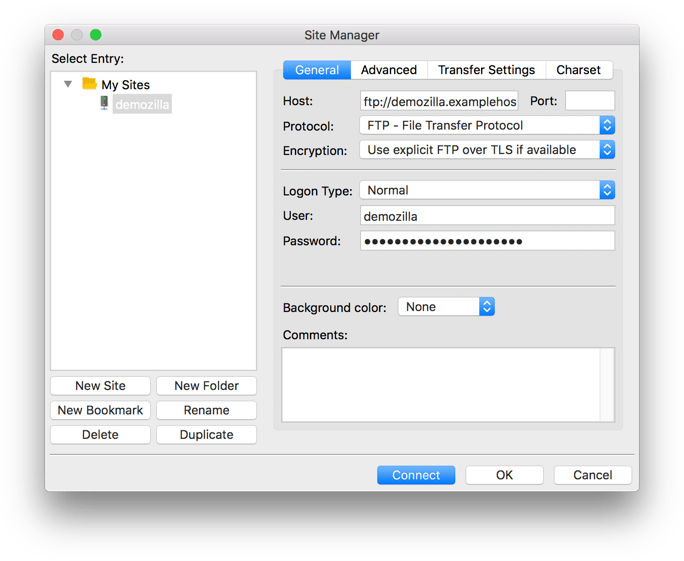Focus the Port input field

click(x=589, y=101)
